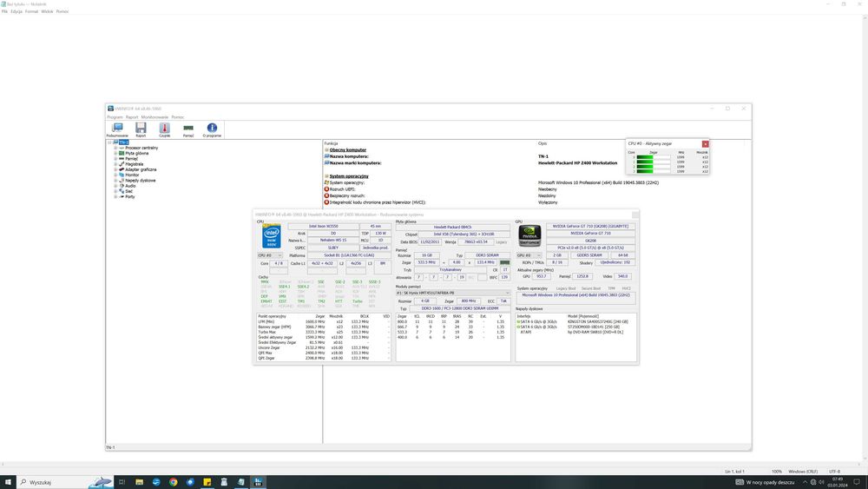The height and width of the screenshot is (489, 868).
Task: Open the O programie info icon
Action: click(x=212, y=128)
